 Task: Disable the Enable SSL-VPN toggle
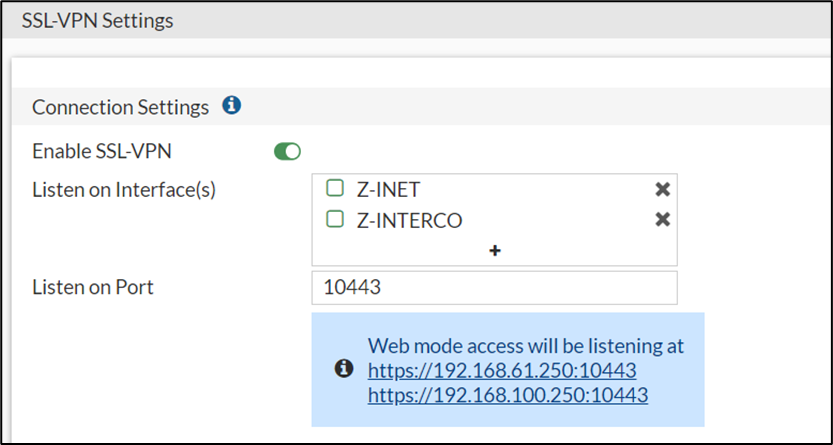pos(287,151)
